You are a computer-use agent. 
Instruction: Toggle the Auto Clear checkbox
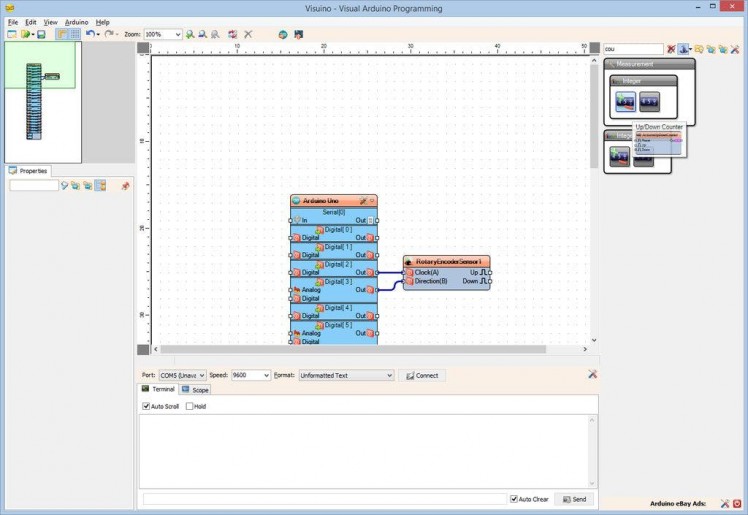pos(514,499)
